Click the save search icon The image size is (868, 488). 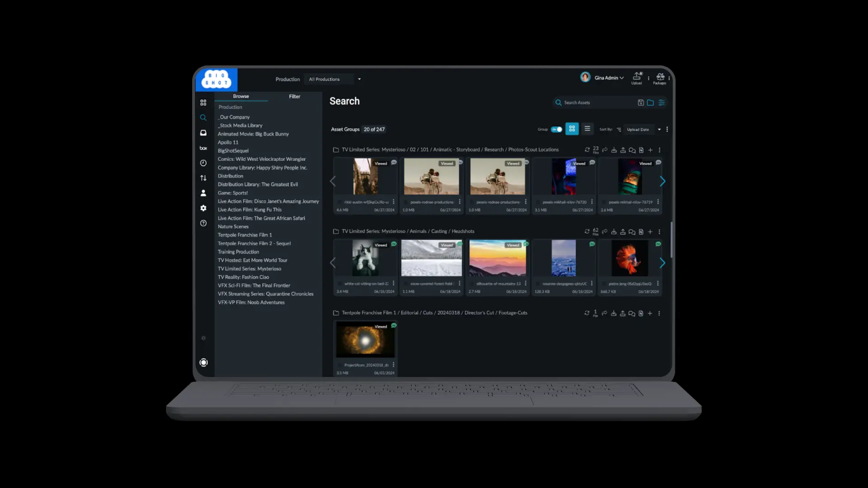pos(641,103)
